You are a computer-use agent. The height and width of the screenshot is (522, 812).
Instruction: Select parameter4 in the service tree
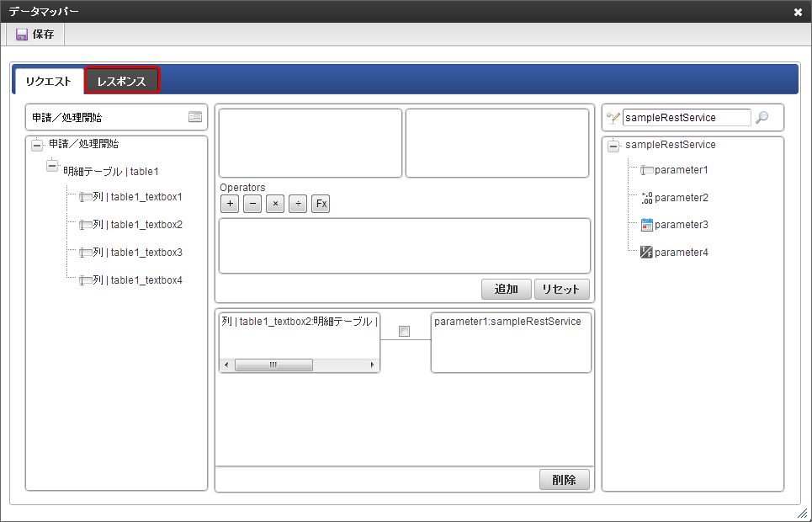pos(674,253)
